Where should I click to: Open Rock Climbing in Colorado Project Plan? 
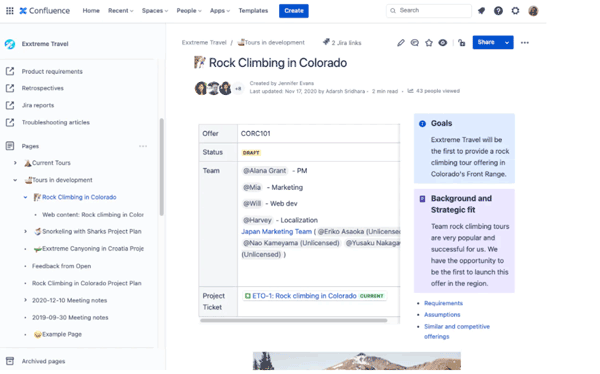[x=87, y=283]
